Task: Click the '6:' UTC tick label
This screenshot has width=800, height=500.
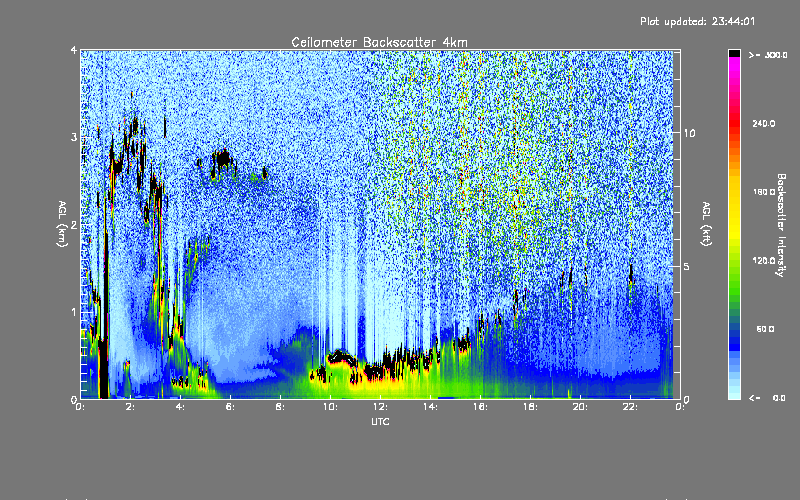Action: pos(231,407)
